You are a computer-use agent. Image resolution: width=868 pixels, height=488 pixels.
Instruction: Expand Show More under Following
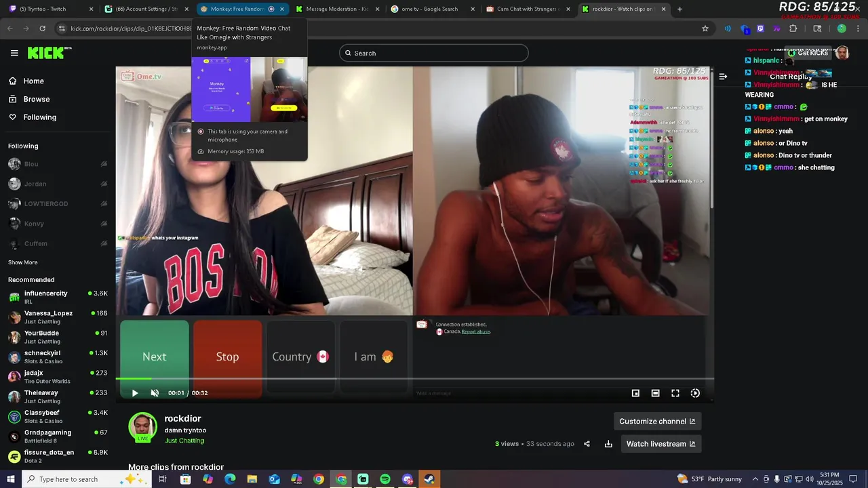coord(23,262)
